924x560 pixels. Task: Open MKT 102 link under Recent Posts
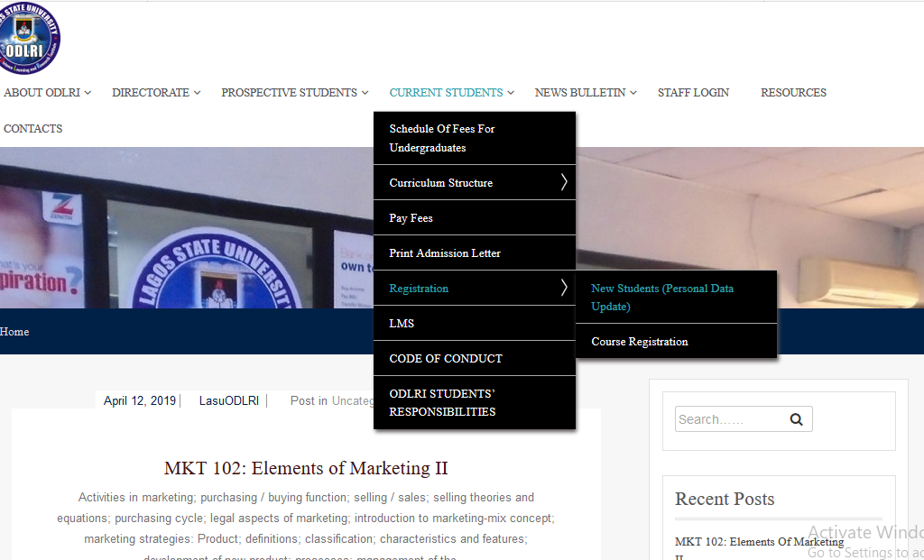click(759, 547)
